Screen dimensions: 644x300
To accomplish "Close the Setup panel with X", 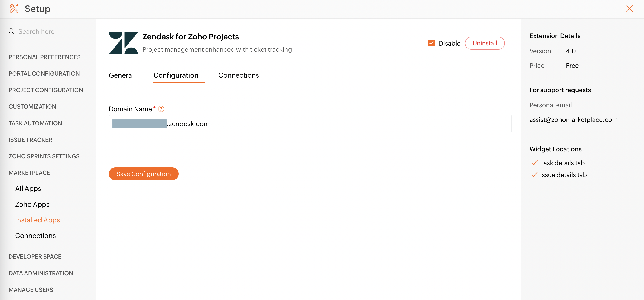I will point(629,9).
